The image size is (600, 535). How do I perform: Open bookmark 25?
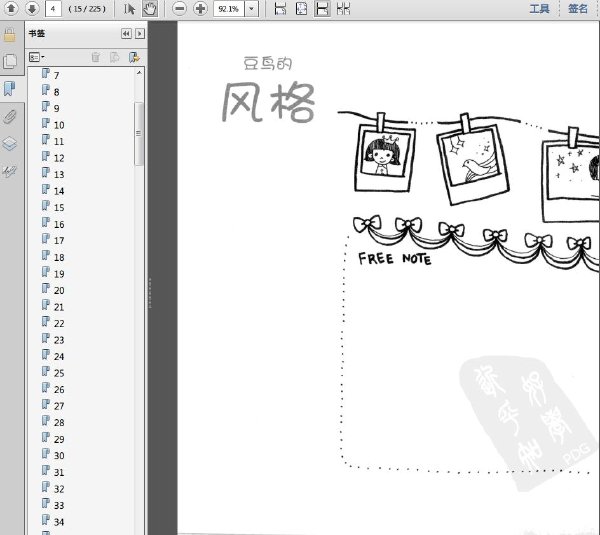tap(59, 373)
